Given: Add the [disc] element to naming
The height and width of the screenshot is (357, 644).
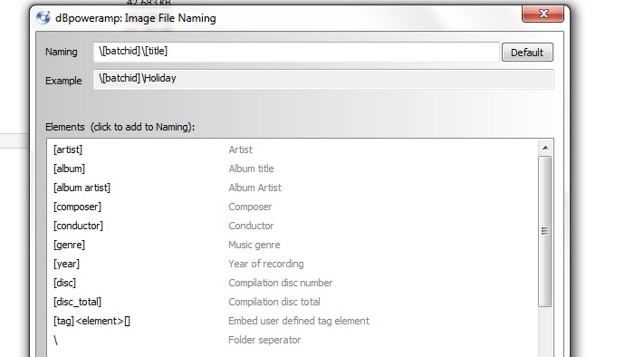Looking at the screenshot, I should click(x=64, y=283).
